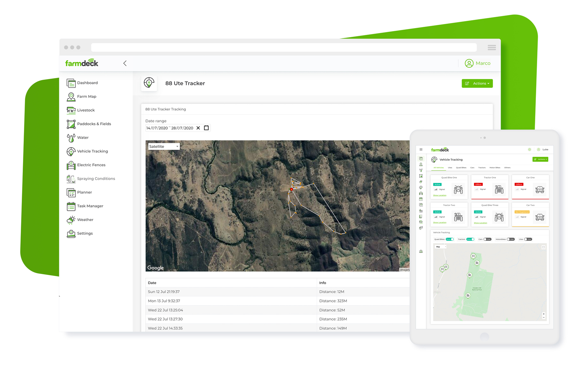Click the date range input field
Viewport: 588px width, 374px height.
pyautogui.click(x=169, y=128)
